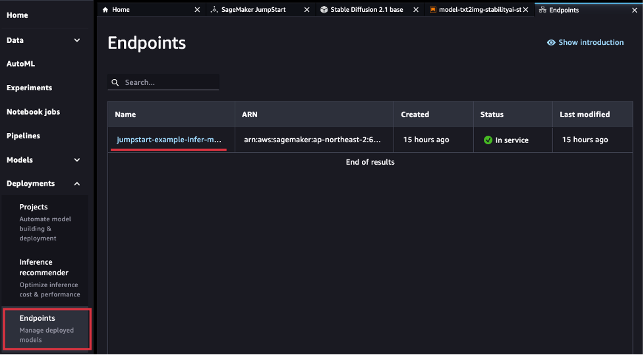Focus the endpoints Search field
644x355 pixels.
(x=163, y=82)
